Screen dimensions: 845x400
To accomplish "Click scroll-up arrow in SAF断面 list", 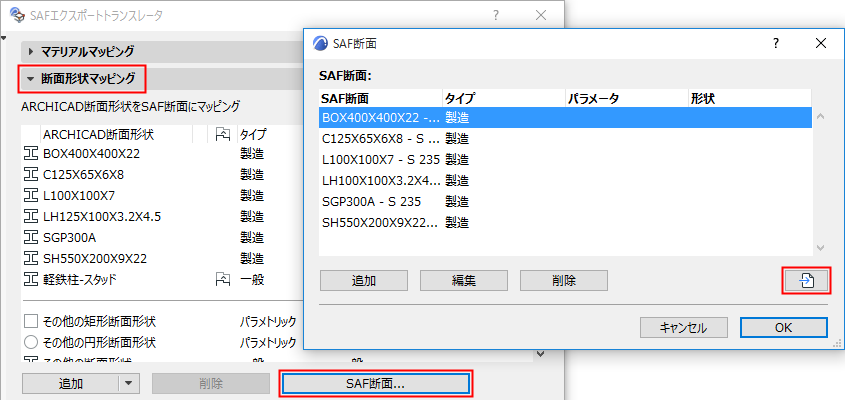I will [x=821, y=116].
